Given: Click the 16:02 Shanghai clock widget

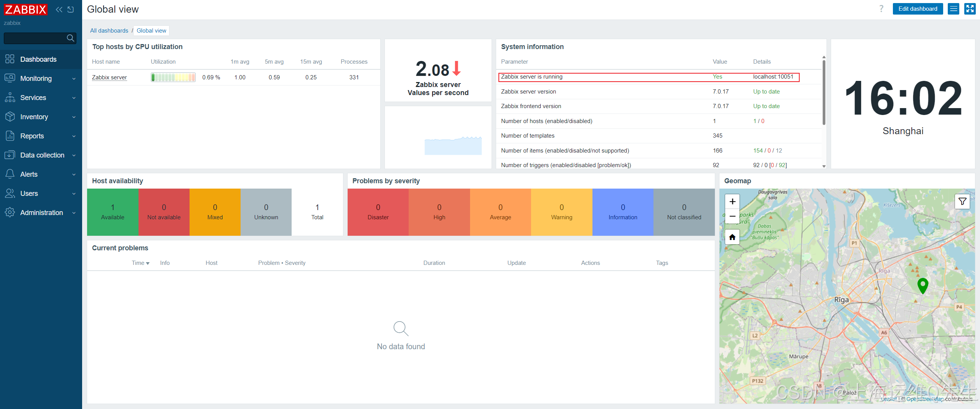Looking at the screenshot, I should point(903,104).
